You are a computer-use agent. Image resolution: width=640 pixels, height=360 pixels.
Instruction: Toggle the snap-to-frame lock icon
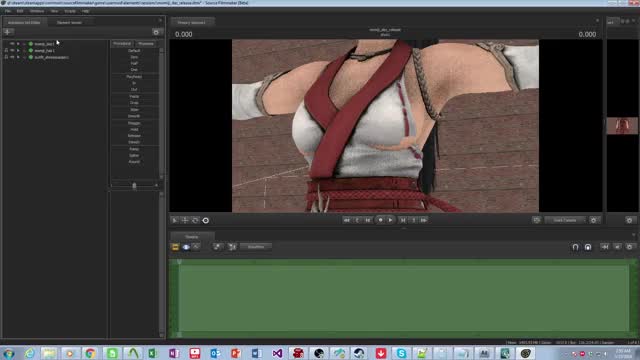pos(588,247)
